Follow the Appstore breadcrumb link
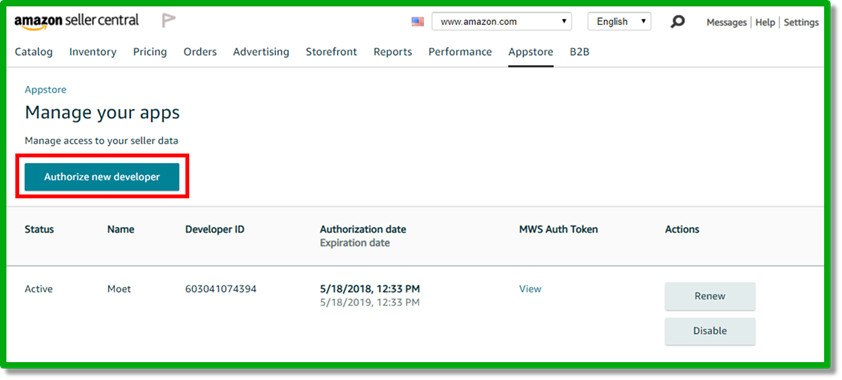Screen dimensions: 842x380 tap(46, 90)
